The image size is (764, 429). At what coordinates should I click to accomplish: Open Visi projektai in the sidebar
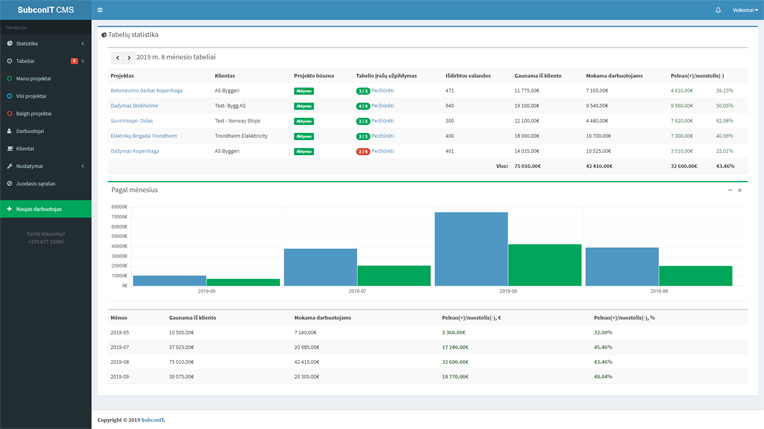click(45, 96)
